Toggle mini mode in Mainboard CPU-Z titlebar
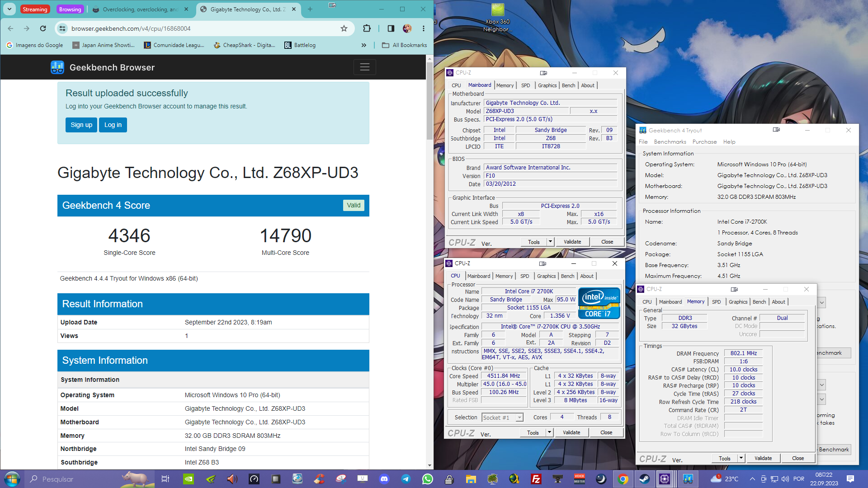Viewport: 868px width, 488px height. click(x=544, y=73)
